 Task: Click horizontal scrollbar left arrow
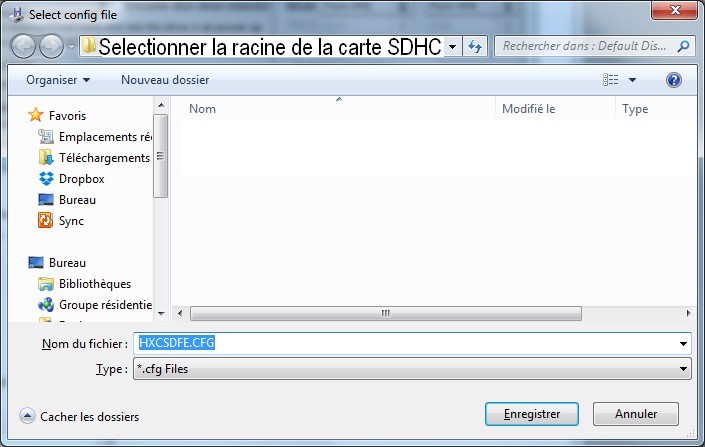pyautogui.click(x=180, y=313)
